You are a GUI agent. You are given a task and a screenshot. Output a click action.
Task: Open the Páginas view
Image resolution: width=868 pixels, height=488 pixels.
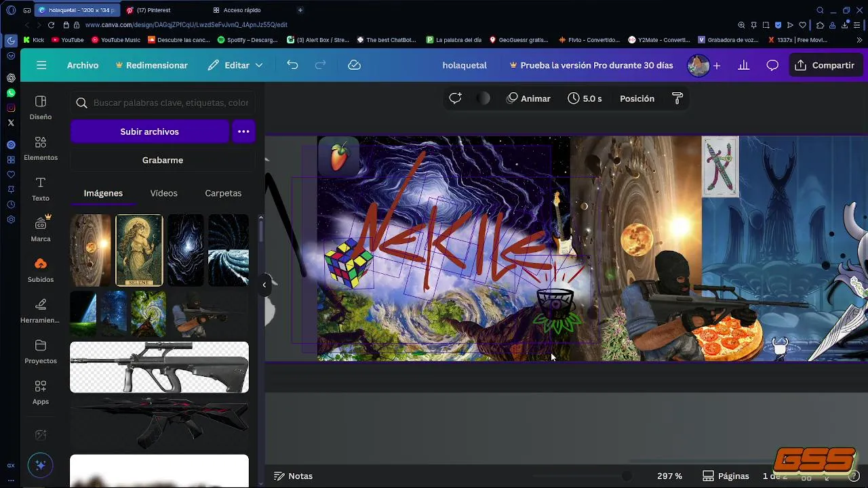(726, 476)
